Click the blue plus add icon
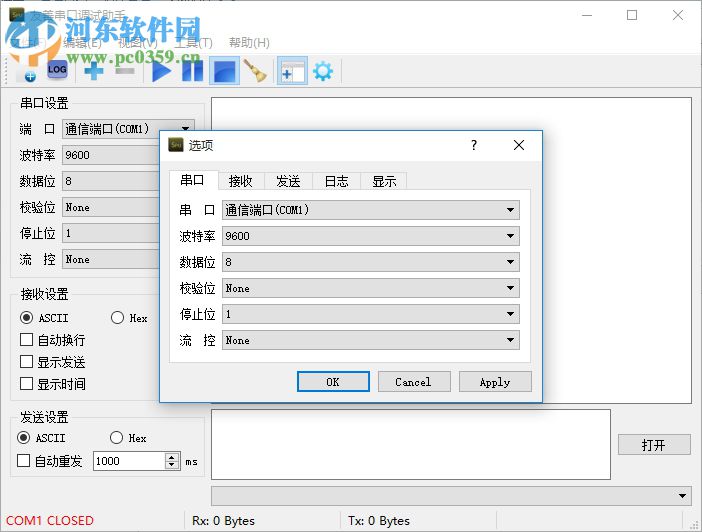 click(x=94, y=71)
